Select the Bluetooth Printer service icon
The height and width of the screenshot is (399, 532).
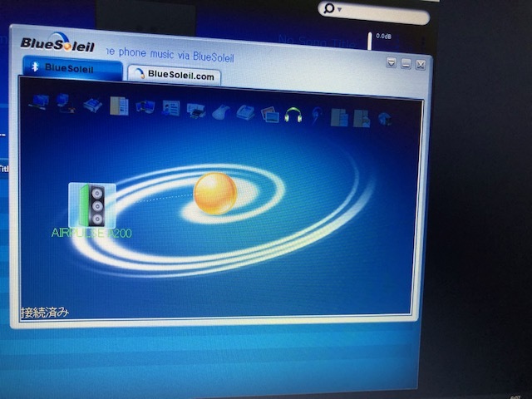tap(196, 111)
